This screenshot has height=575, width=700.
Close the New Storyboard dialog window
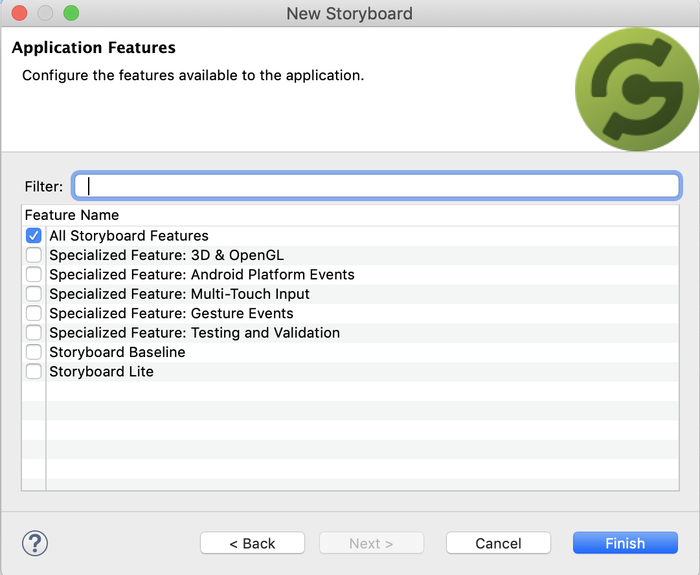pos(19,13)
